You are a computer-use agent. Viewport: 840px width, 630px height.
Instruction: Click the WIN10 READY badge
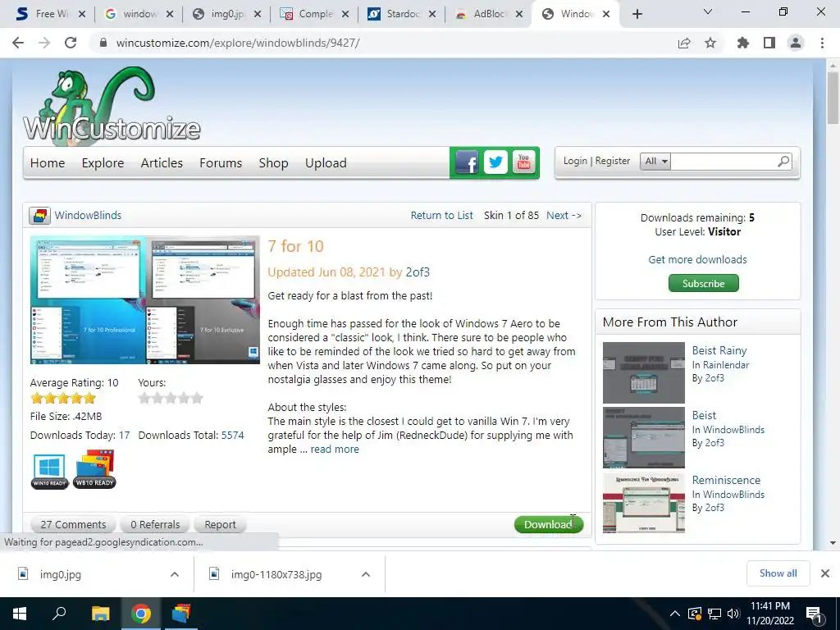(50, 471)
